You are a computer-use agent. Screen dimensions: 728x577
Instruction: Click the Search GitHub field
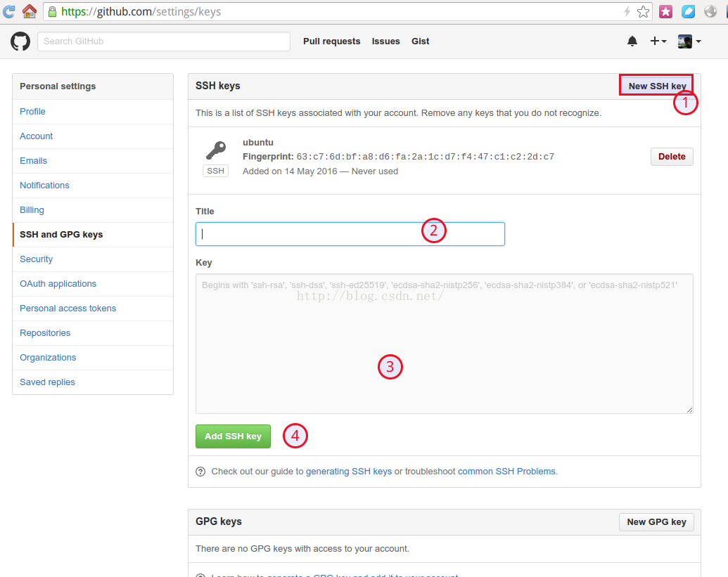[164, 41]
